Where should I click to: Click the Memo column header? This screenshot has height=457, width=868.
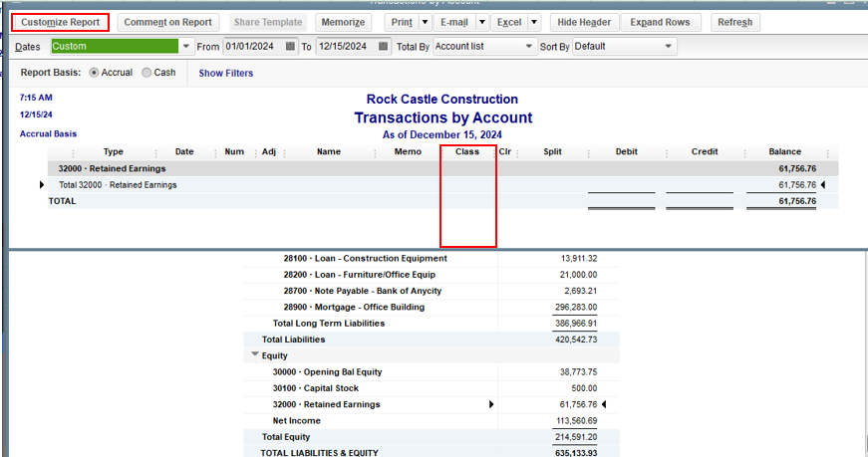click(x=408, y=151)
